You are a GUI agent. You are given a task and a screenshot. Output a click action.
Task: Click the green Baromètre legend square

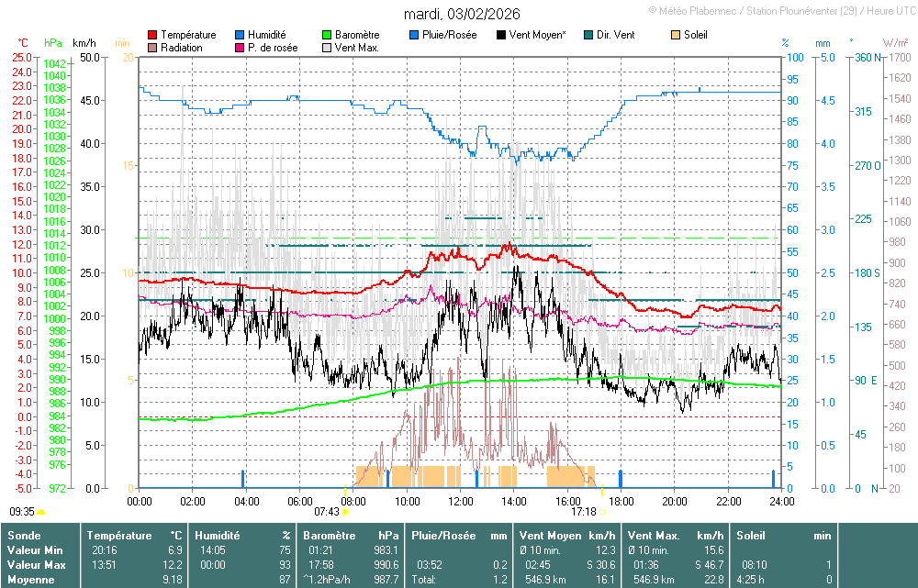[328, 35]
